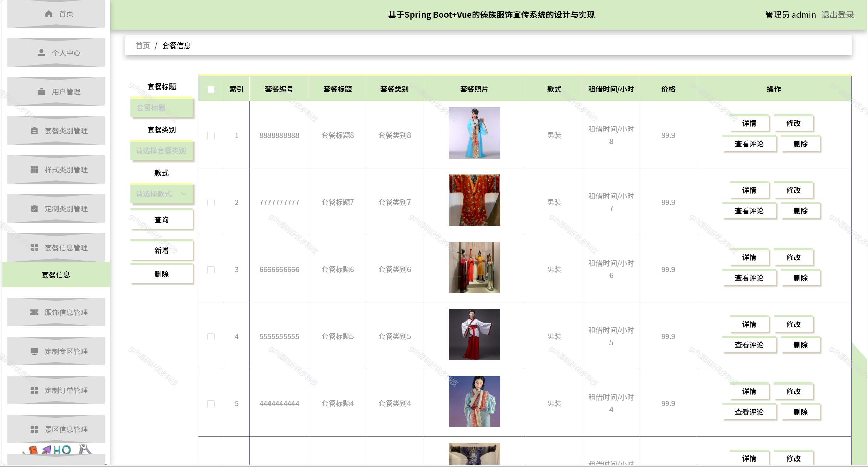Click the grid icon beside 样式类别管理
The image size is (868, 467).
tap(34, 170)
